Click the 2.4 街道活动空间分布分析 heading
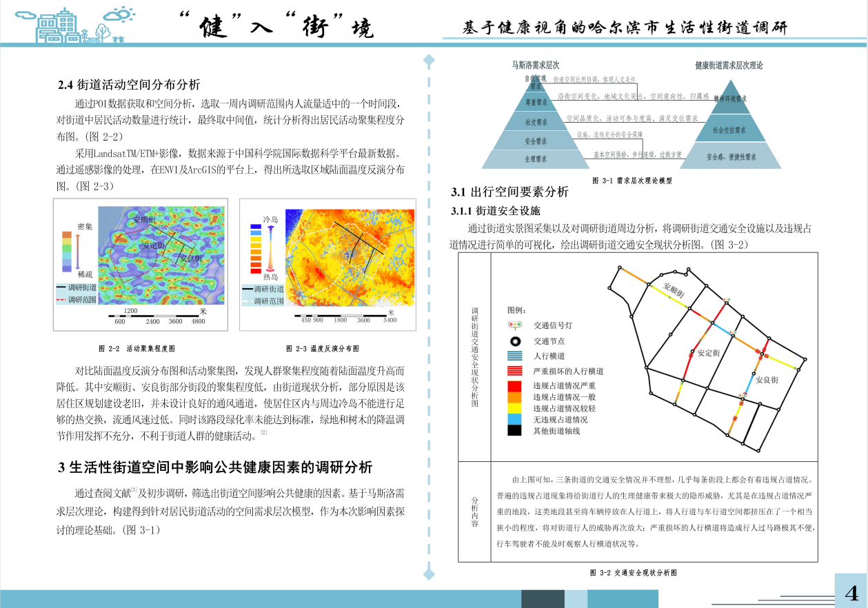Image resolution: width=868 pixels, height=608 pixels. (x=129, y=85)
